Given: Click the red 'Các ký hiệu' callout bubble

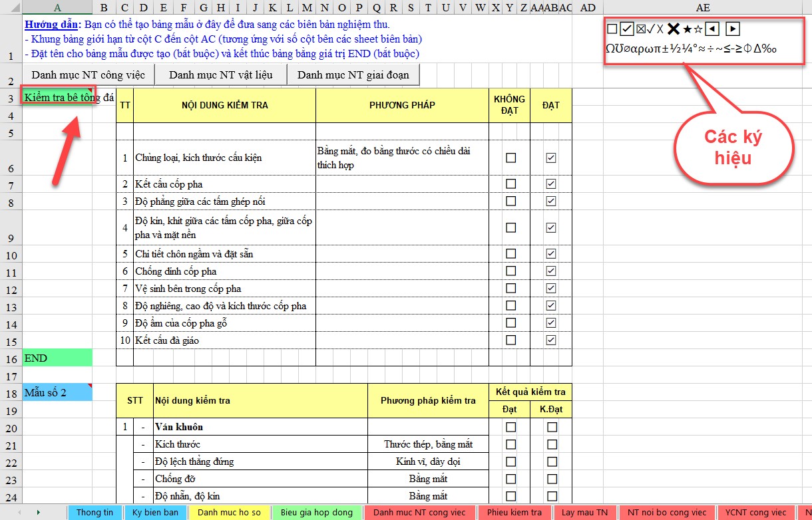Looking at the screenshot, I should tap(733, 148).
